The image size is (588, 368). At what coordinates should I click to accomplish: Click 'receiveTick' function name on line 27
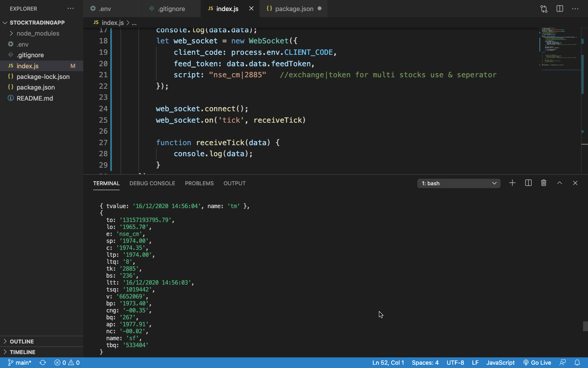click(220, 143)
